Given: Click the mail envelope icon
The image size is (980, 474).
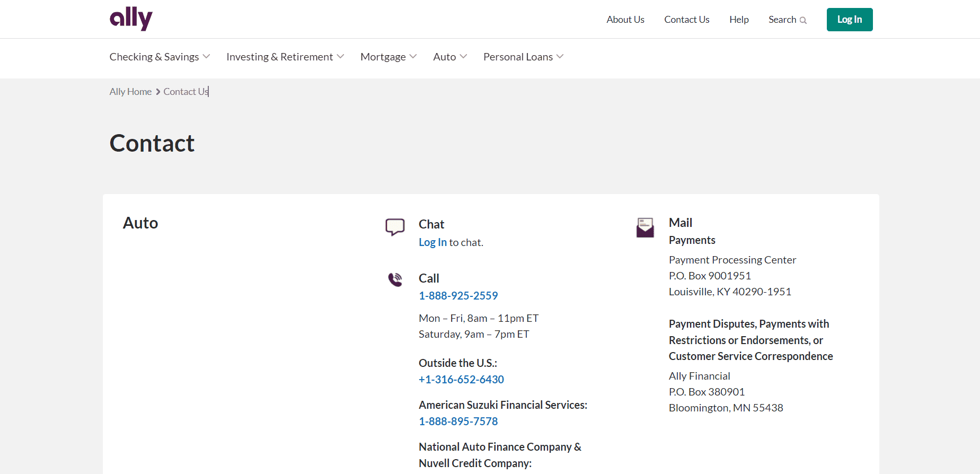Looking at the screenshot, I should pyautogui.click(x=645, y=227).
